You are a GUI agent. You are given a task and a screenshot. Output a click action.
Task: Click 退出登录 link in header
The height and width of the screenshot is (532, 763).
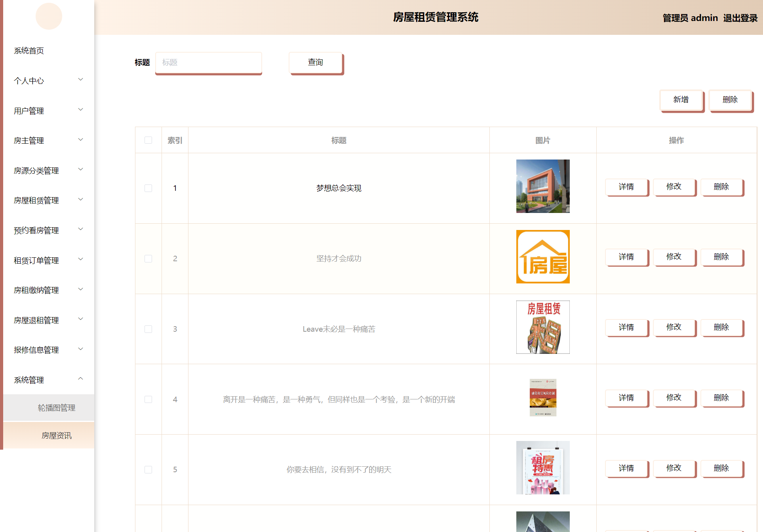point(740,18)
